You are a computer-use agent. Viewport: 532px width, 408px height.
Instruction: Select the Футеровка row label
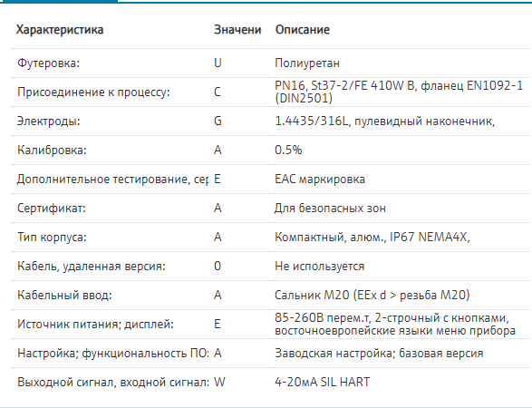coord(49,63)
